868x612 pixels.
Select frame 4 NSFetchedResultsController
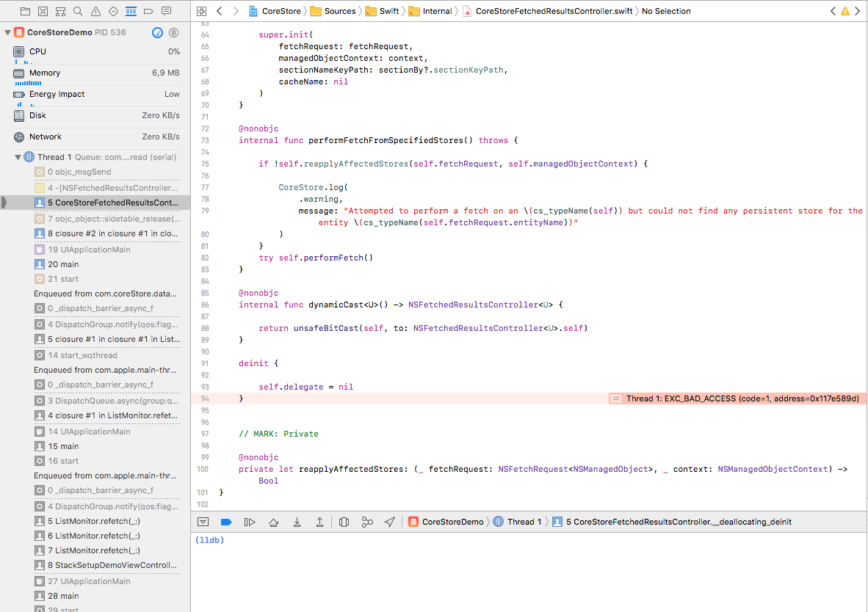point(106,188)
